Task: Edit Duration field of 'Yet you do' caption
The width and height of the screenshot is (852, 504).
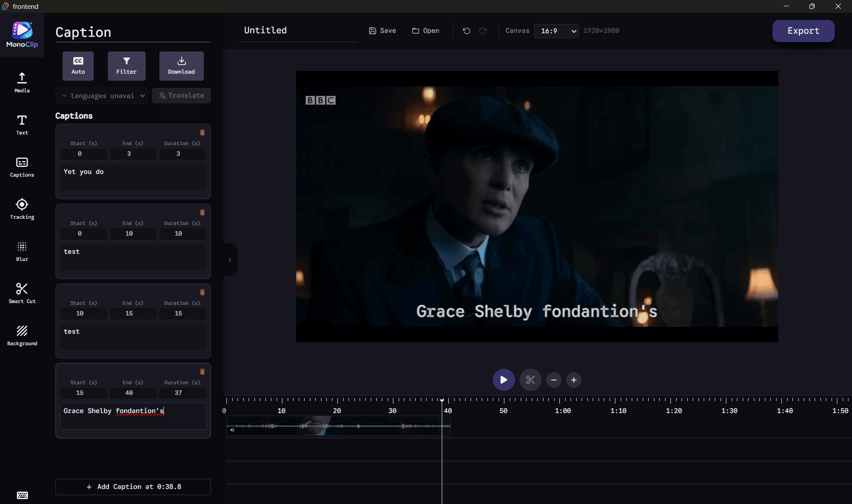Action: (x=182, y=154)
